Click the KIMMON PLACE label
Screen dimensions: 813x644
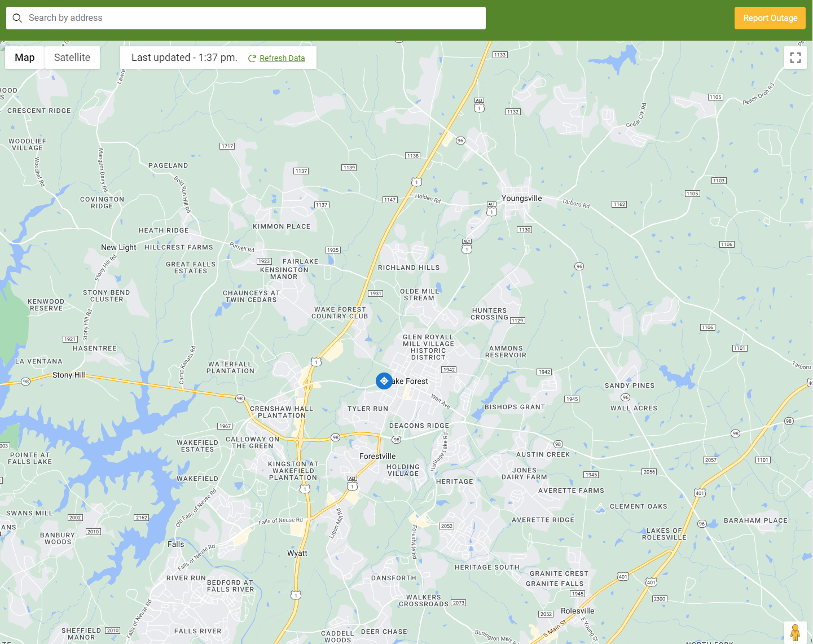(x=282, y=226)
